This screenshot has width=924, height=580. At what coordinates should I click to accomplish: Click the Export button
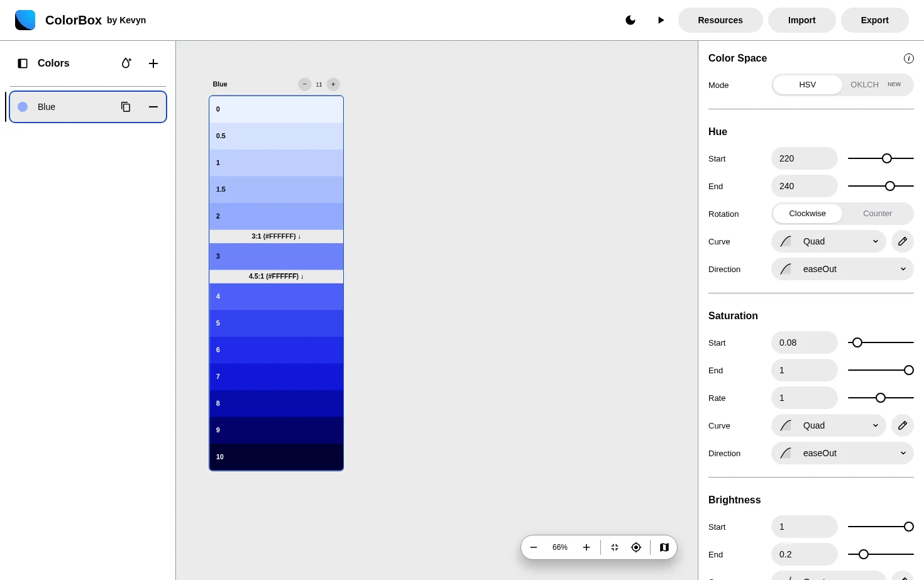pyautogui.click(x=875, y=20)
